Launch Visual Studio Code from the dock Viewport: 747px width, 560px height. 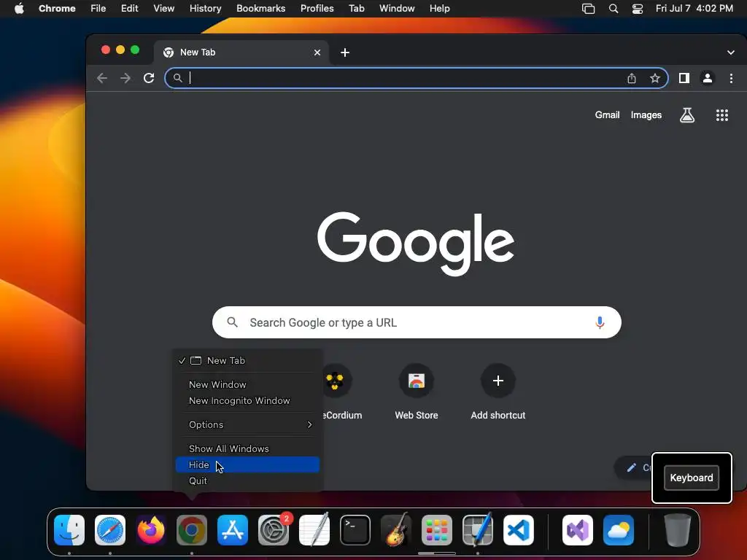519,530
